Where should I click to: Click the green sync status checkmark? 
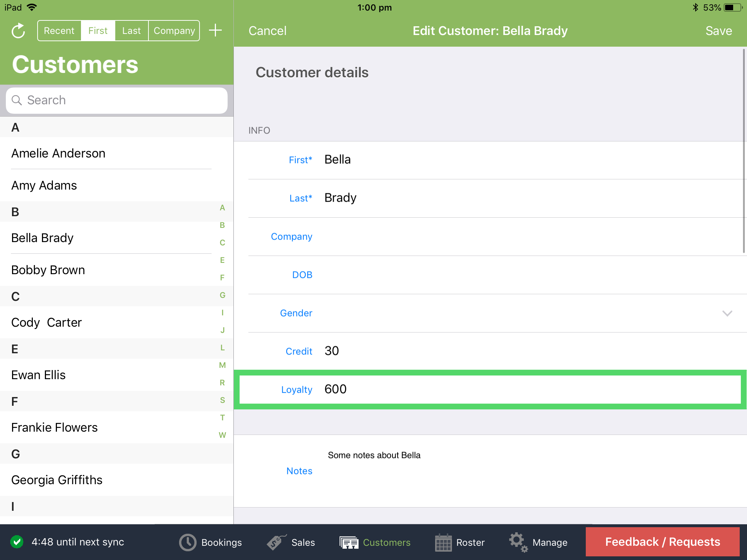pos(16,542)
